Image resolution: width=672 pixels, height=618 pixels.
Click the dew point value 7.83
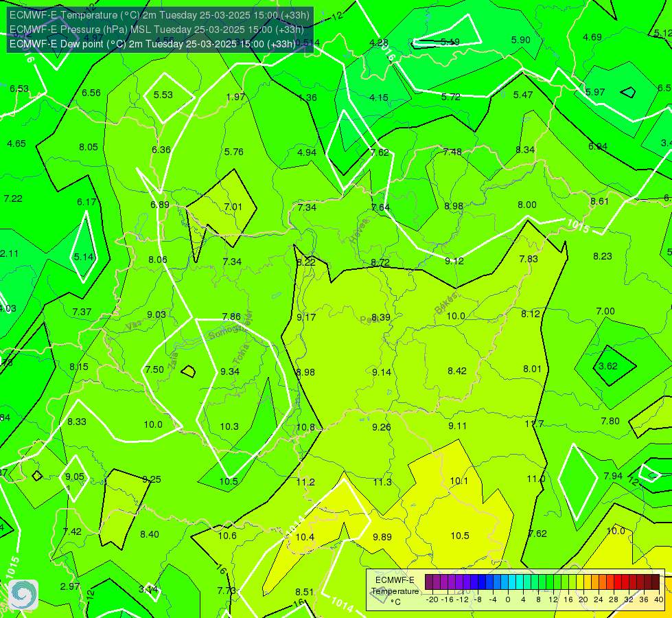click(x=529, y=259)
